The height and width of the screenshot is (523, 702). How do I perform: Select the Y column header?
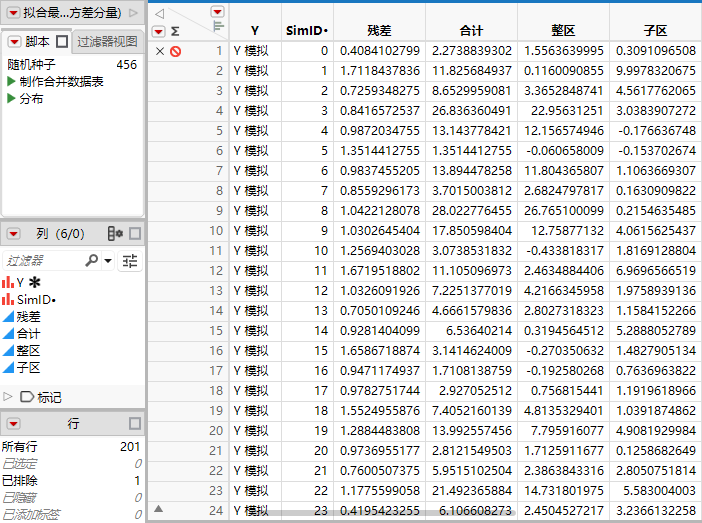coord(255,31)
